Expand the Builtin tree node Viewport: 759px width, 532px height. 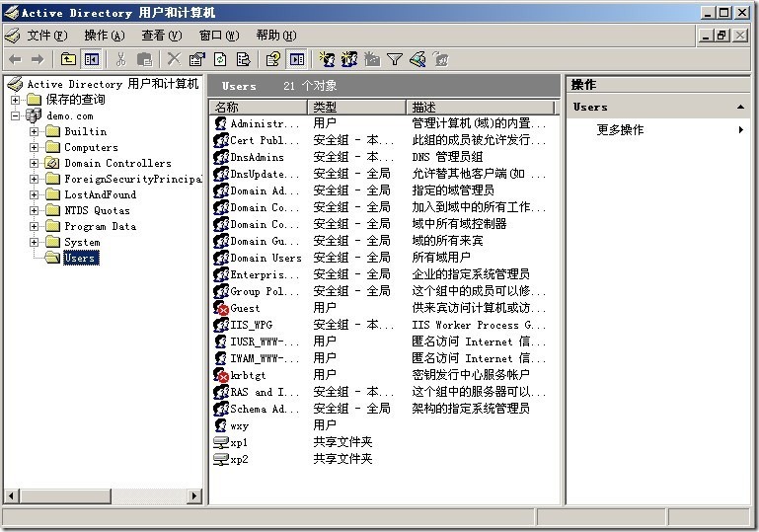[35, 131]
